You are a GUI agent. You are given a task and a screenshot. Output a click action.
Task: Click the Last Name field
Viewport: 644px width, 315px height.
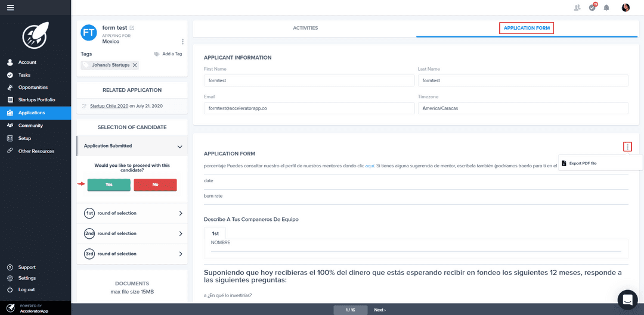point(523,81)
